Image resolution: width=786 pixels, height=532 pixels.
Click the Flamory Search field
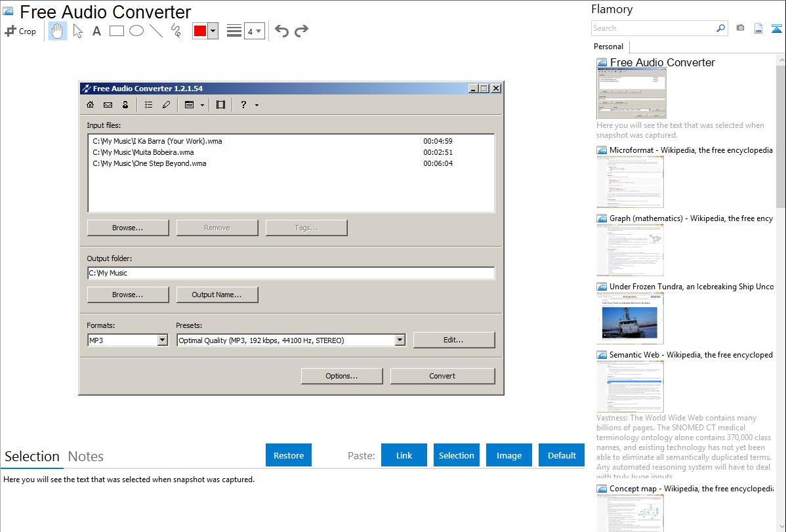pos(653,28)
